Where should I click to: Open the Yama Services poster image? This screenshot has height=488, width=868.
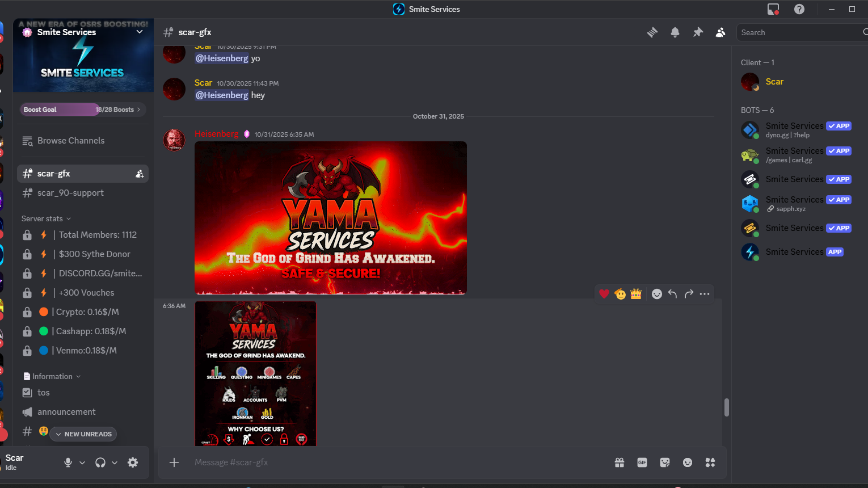[x=255, y=373]
